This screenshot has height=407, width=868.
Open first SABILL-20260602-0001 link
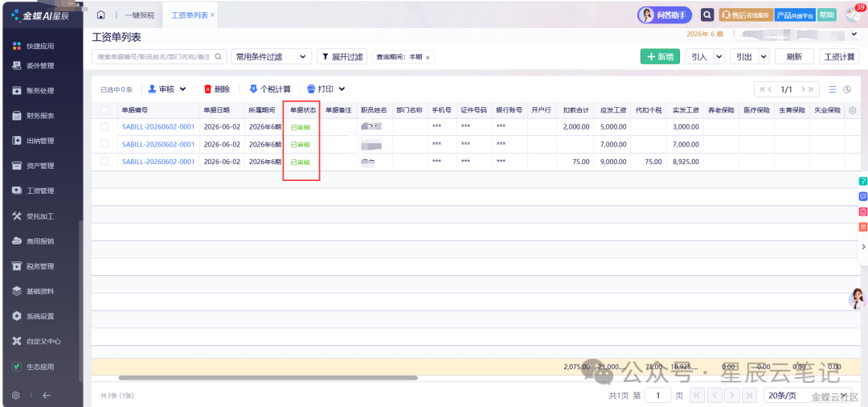point(158,127)
